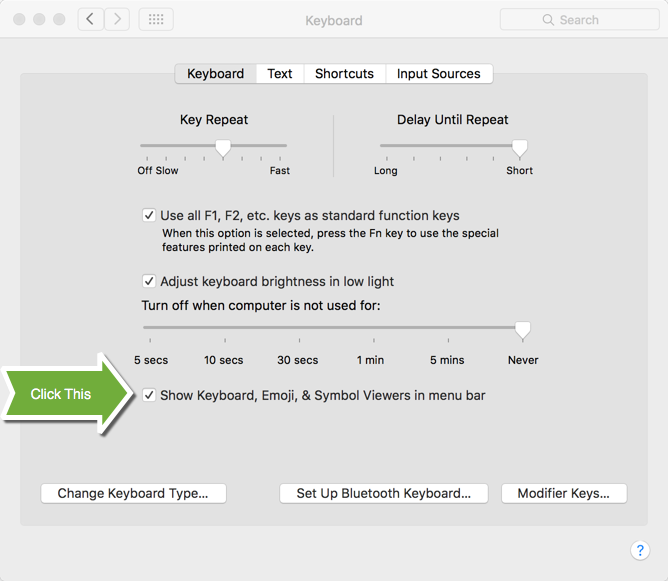Click Set Up Bluetooth Keyboard button
This screenshot has height=581, width=668.
point(383,493)
